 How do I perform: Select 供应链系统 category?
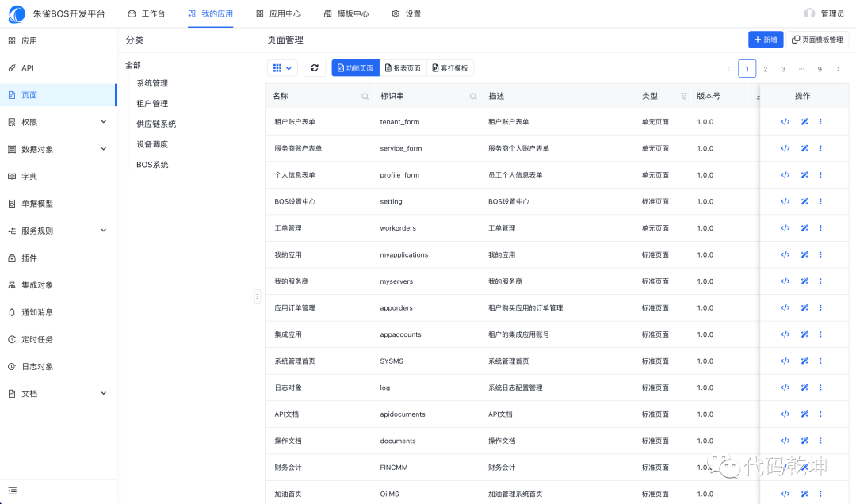156,124
